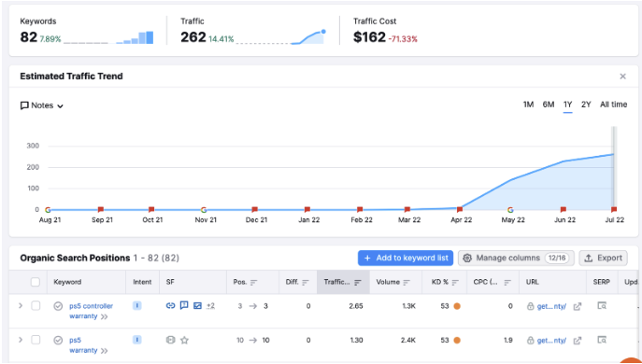Sort by the Pos. column
This screenshot has height=364, width=642.
(245, 282)
